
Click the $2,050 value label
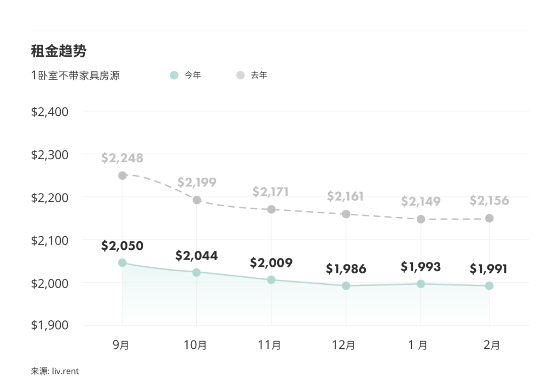pyautogui.click(x=122, y=246)
